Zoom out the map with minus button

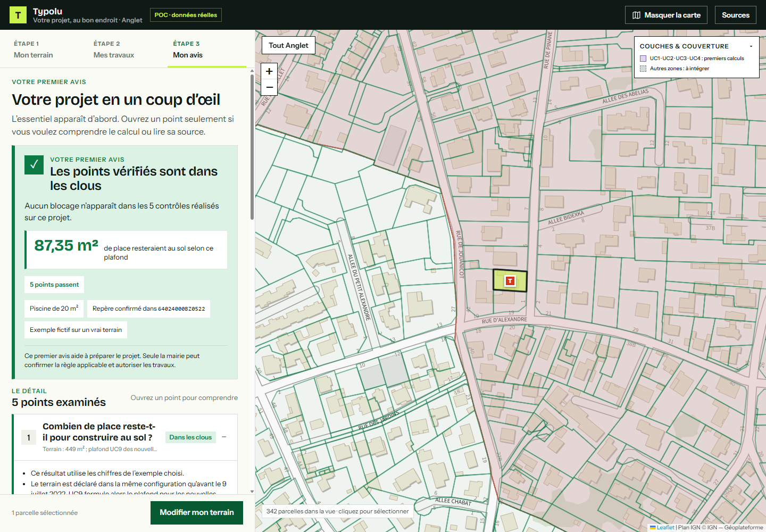point(269,87)
